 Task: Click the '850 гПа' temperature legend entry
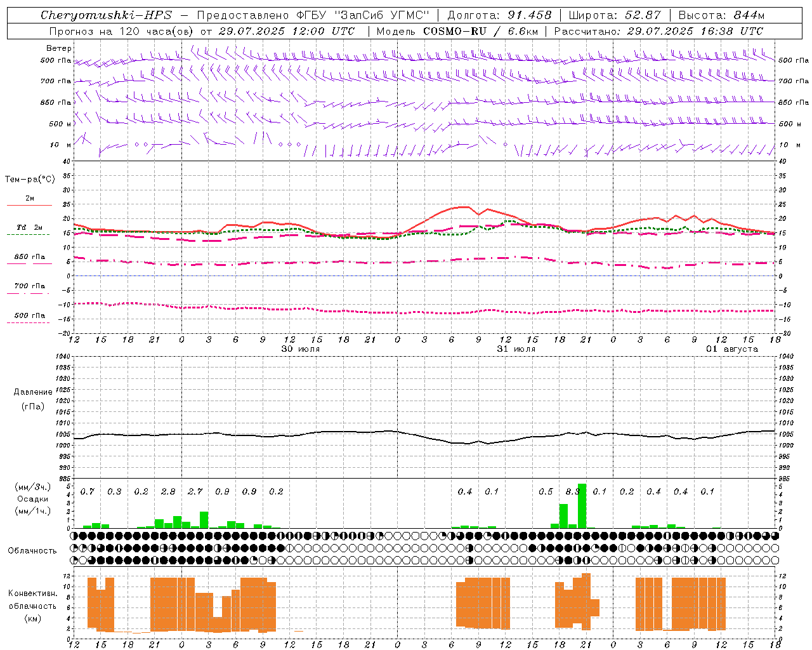pos(30,257)
